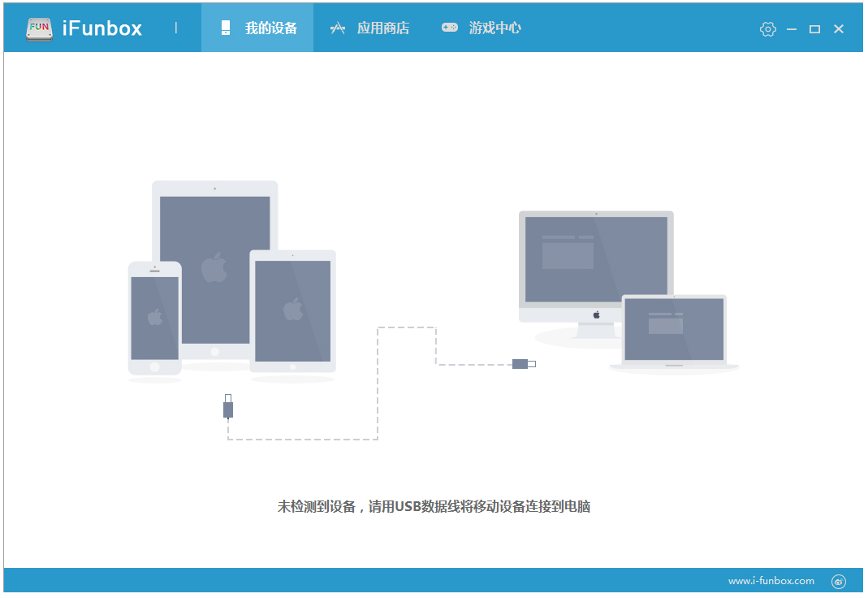Click the device icon on the 我的设备 tab
Screen dimensions: 868x598
(x=226, y=28)
